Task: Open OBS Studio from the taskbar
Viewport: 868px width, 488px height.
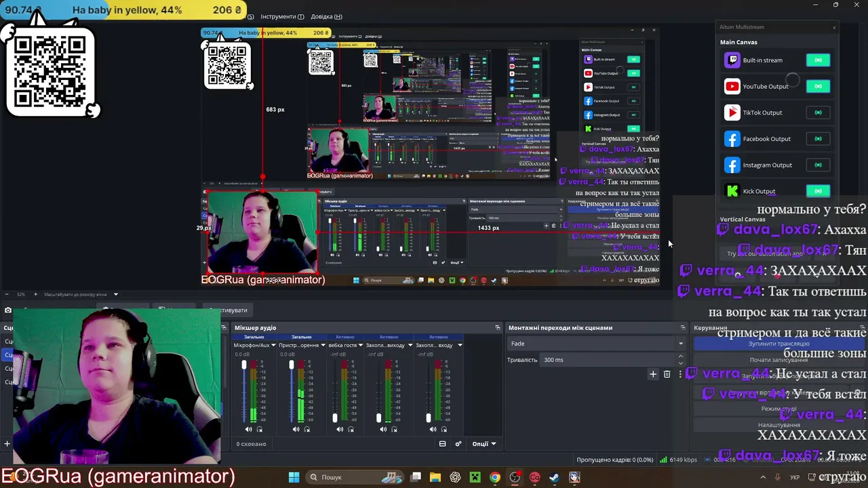Action: pyautogui.click(x=515, y=477)
